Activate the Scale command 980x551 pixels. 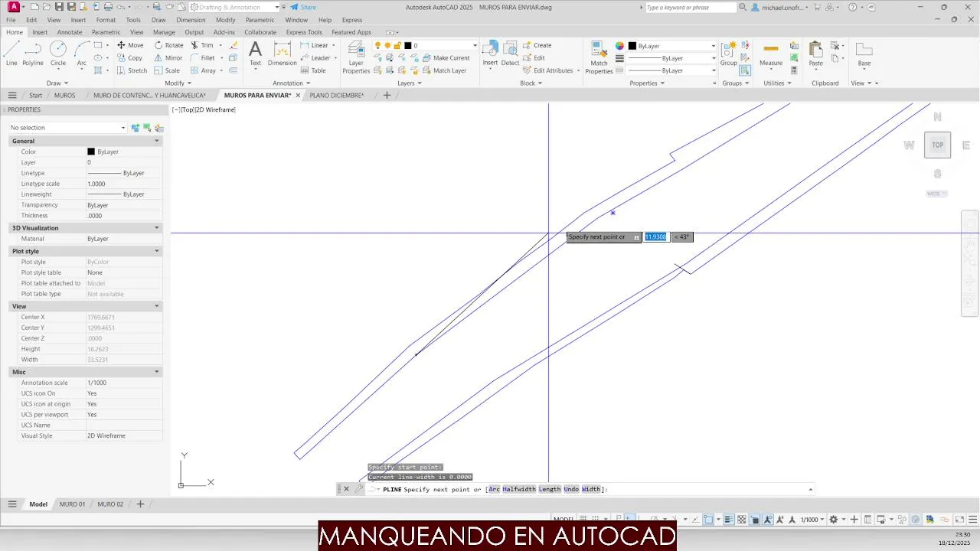pyautogui.click(x=167, y=70)
